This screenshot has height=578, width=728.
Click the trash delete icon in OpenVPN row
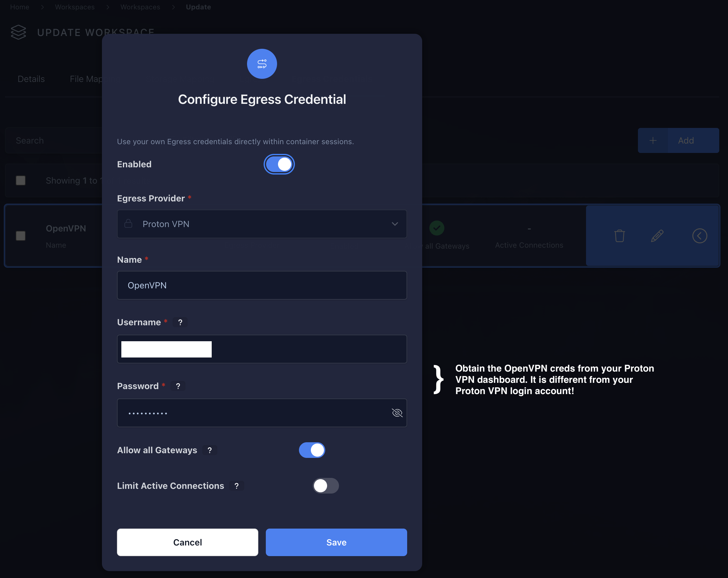coord(619,236)
